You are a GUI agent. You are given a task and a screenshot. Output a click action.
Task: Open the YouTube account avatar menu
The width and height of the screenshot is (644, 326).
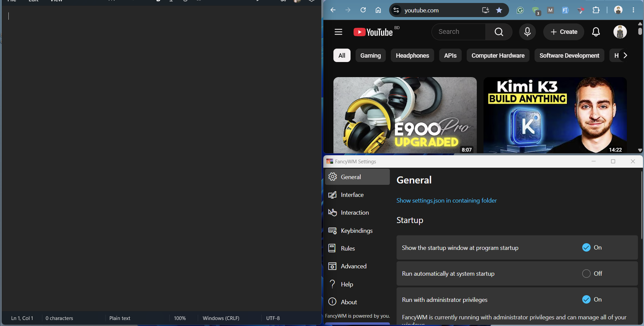620,32
